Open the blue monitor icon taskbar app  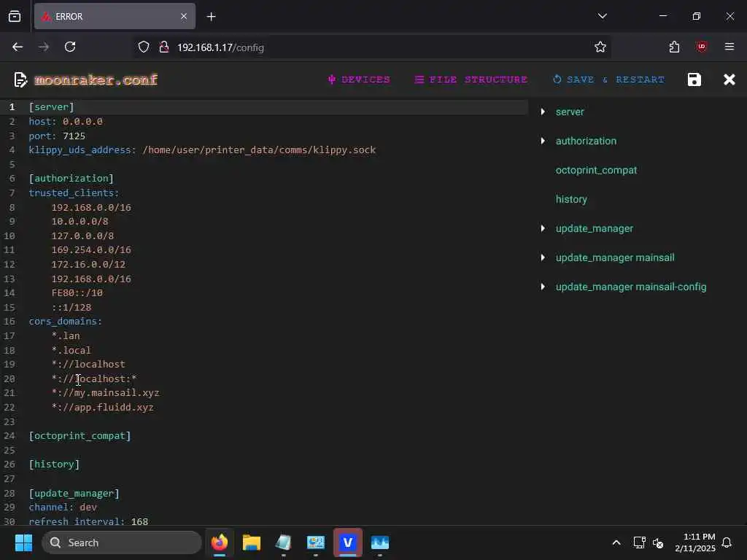click(315, 542)
